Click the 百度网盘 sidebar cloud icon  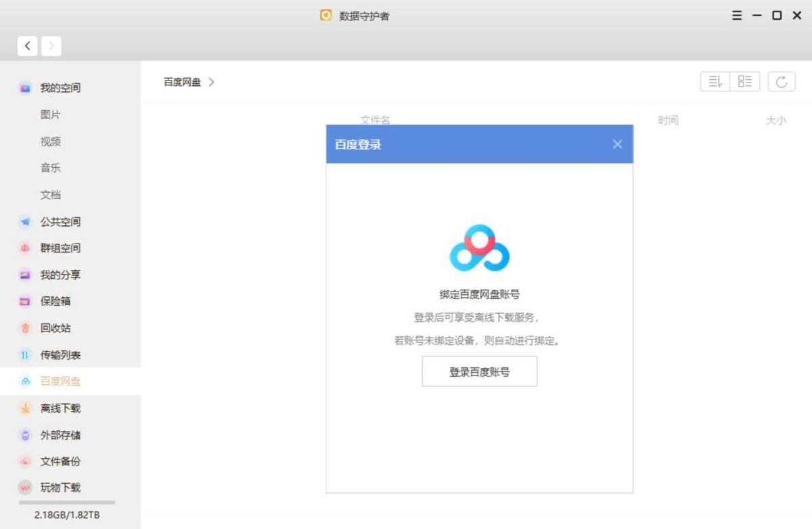coord(25,382)
